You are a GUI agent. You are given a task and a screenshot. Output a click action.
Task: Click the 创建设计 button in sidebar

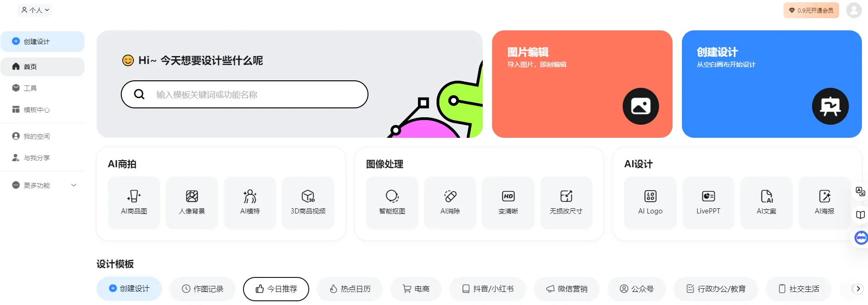(x=42, y=42)
